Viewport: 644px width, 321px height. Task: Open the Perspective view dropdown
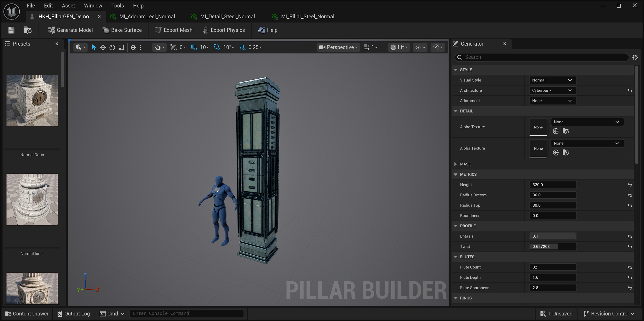pos(338,47)
